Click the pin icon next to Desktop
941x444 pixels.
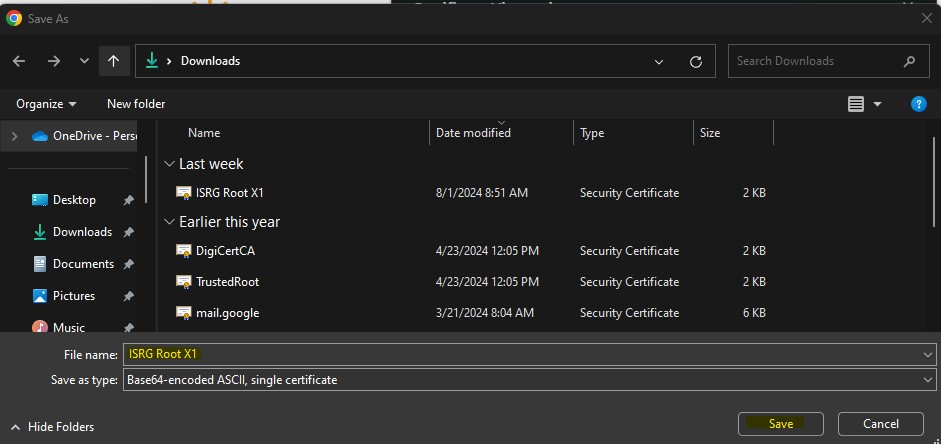point(128,200)
